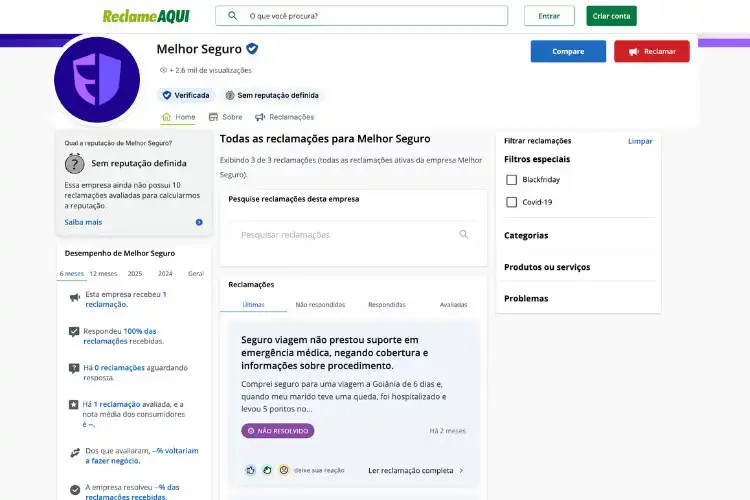
Task: Click the question mark reputation icon
Action: coord(75,164)
